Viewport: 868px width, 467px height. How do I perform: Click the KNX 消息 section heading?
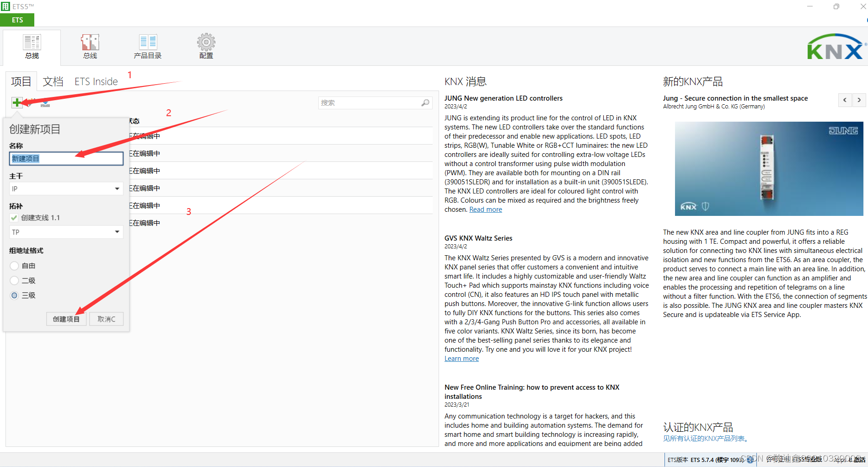[x=466, y=82]
